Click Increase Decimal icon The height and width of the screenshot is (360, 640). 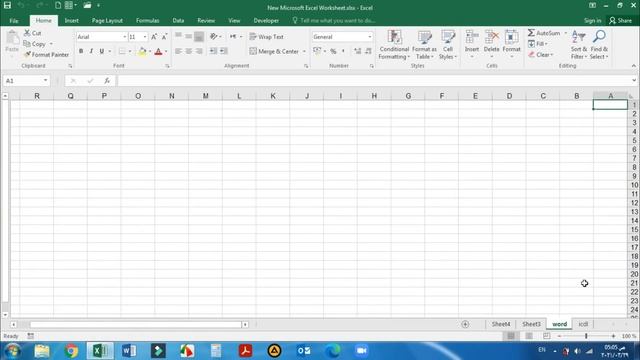pyautogui.click(x=357, y=51)
